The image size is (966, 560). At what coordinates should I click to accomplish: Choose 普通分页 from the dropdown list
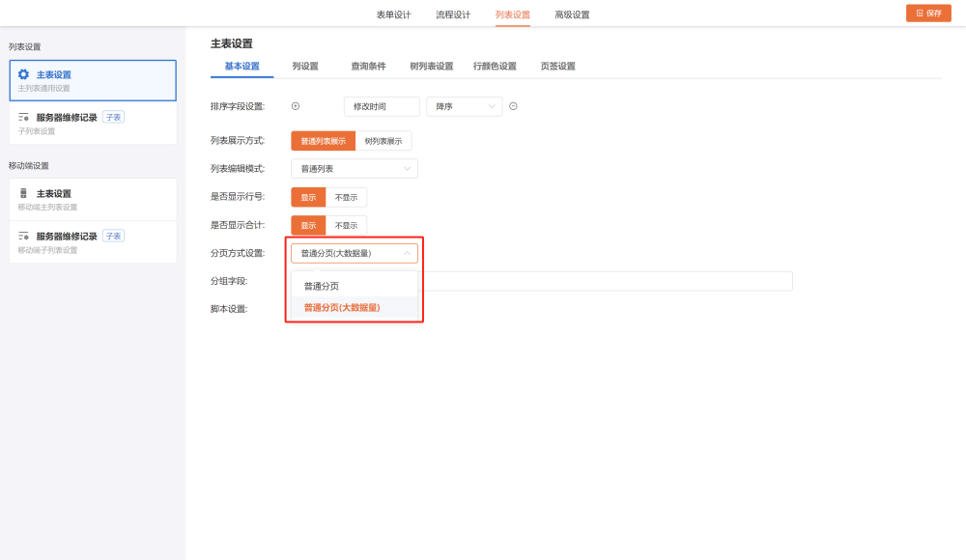[322, 286]
